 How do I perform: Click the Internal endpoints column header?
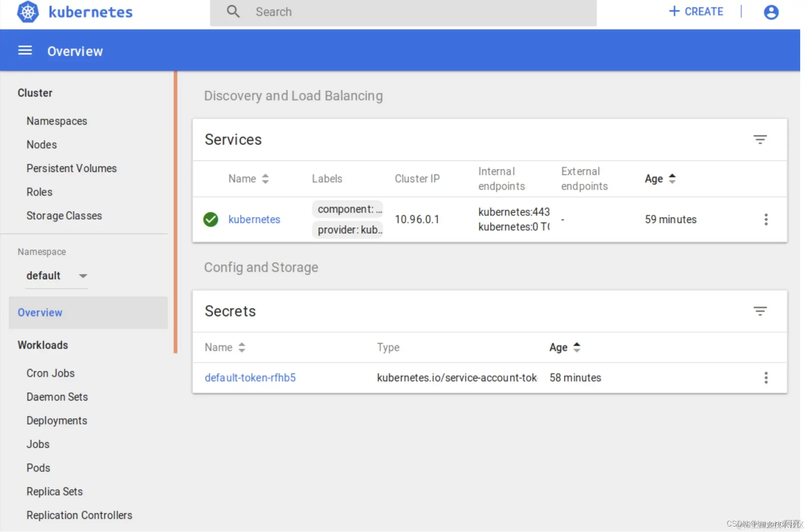(x=501, y=179)
